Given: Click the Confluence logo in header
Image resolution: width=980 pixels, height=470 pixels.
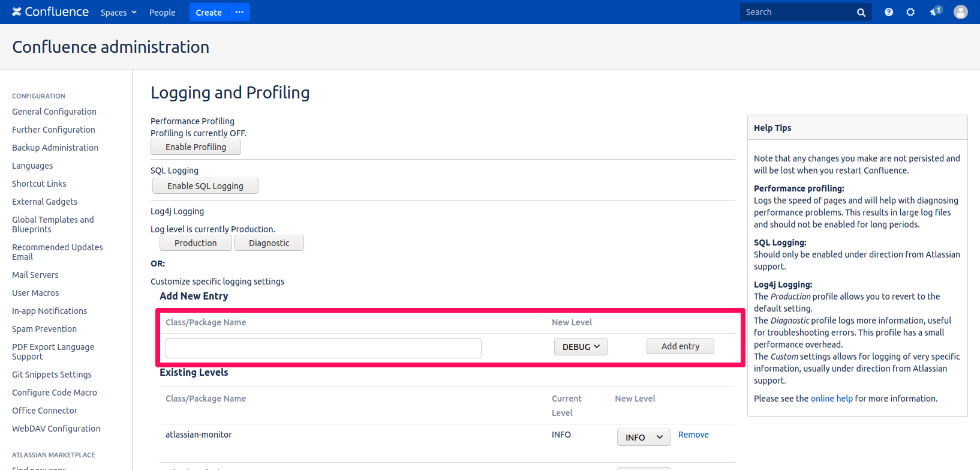Looking at the screenshot, I should tap(50, 12).
